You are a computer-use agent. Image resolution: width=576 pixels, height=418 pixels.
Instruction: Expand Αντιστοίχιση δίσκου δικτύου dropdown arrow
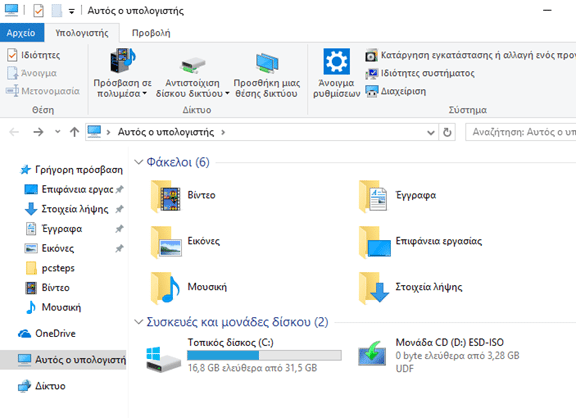(227, 94)
